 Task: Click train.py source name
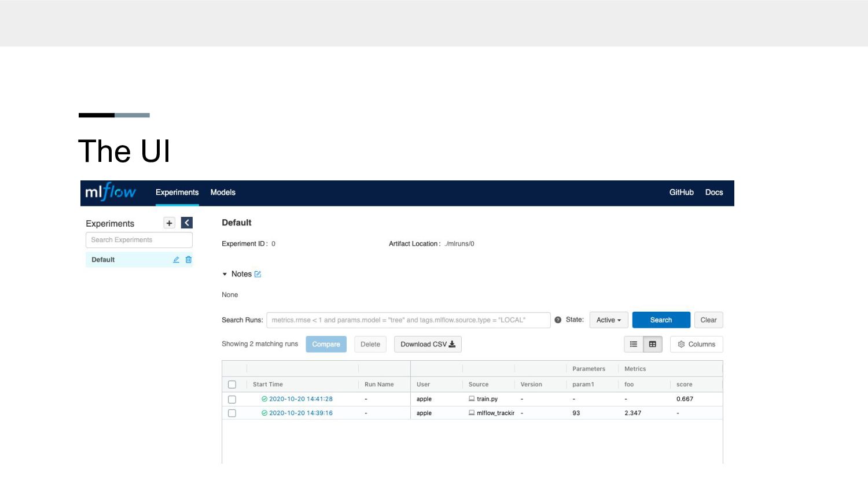487,399
